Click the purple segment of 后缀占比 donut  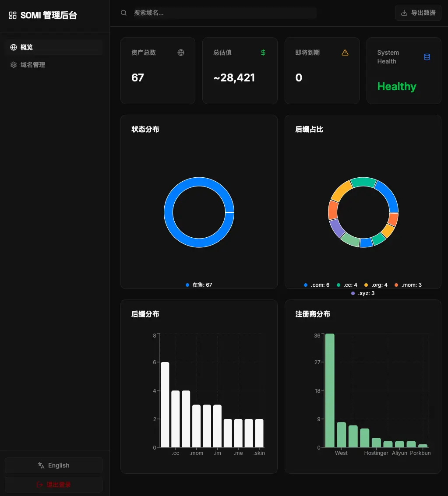(x=336, y=228)
